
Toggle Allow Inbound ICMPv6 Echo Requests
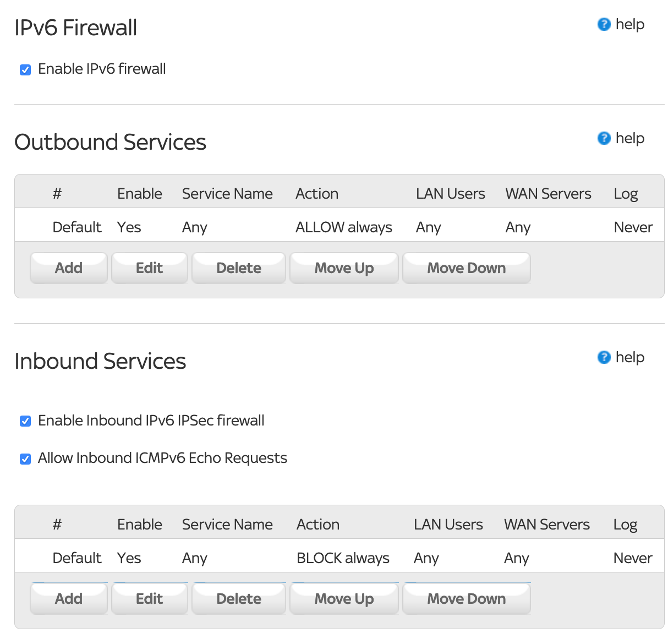click(25, 459)
